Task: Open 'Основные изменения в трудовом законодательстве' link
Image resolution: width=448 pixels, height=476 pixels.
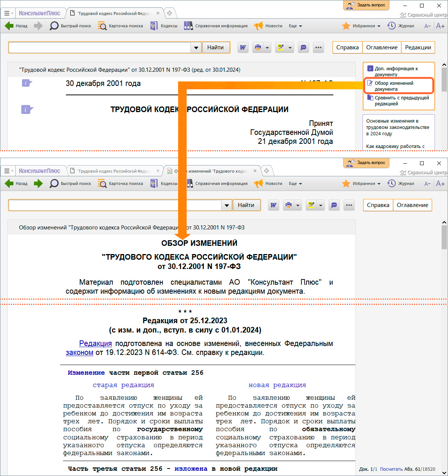Action: pyautogui.click(x=398, y=127)
